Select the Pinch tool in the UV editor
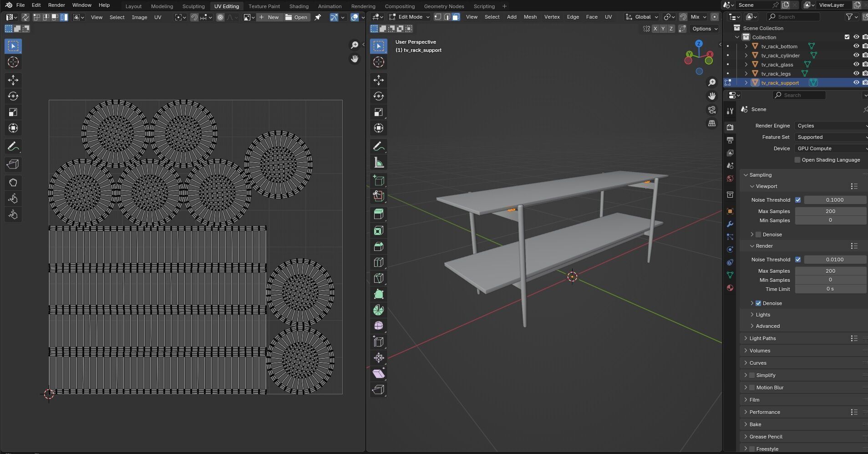 [x=13, y=214]
